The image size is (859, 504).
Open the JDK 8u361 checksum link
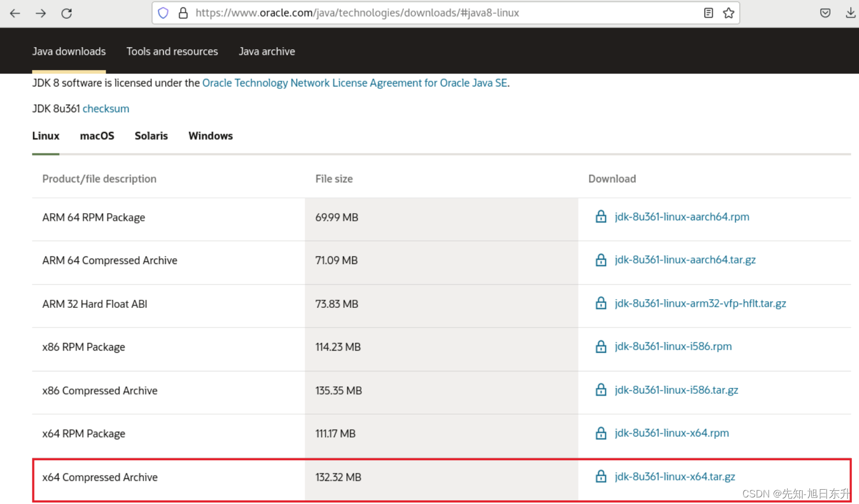coord(106,108)
